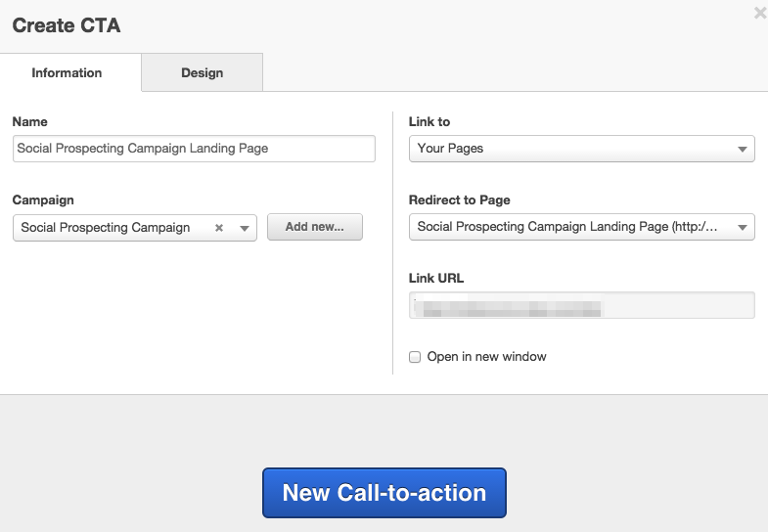Open the Redirect to Page dropdown
The height and width of the screenshot is (532, 768).
tap(581, 227)
